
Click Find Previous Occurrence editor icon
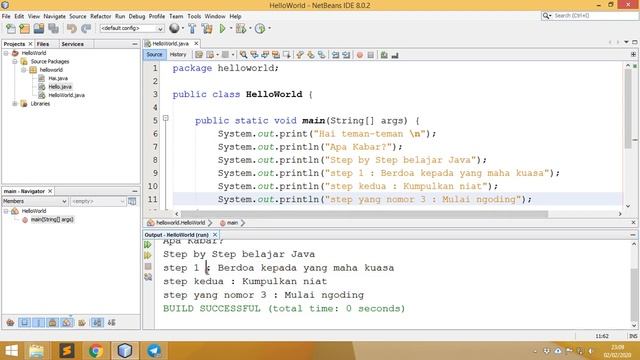(254, 55)
